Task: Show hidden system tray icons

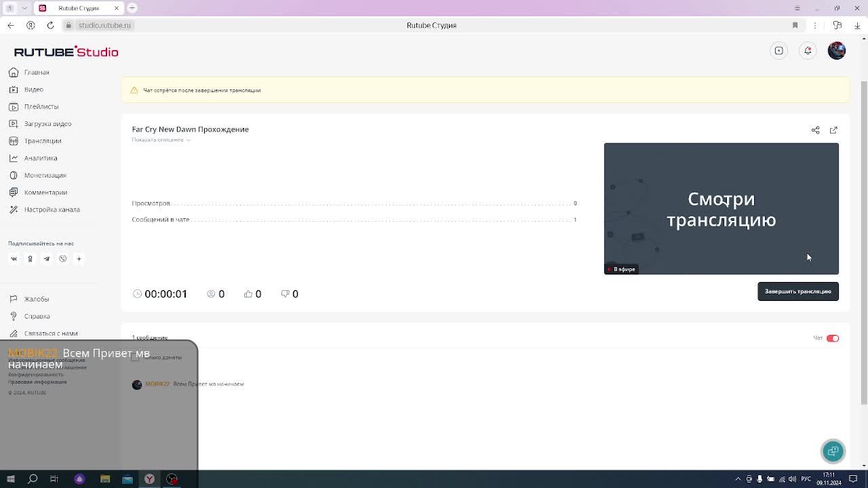Action: 738,479
